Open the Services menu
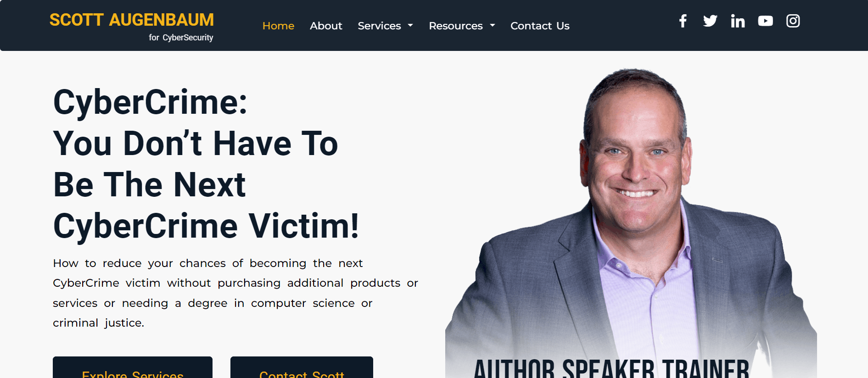Screen dimensions: 868x378 click(379, 26)
